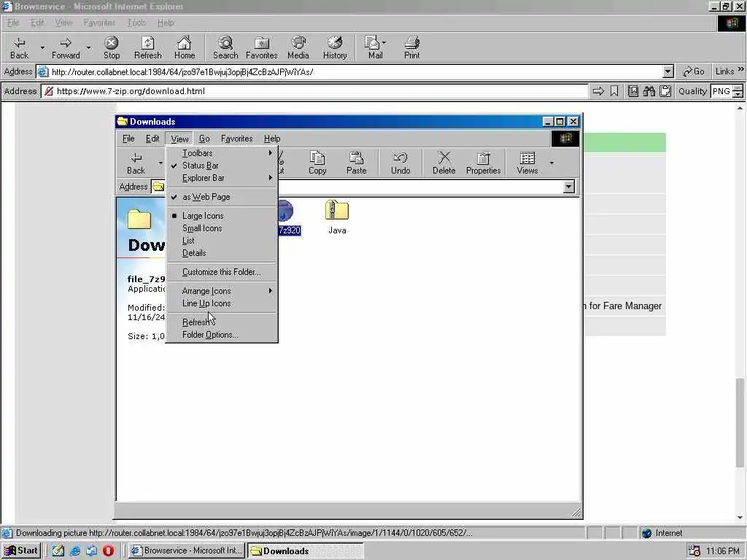Select Small Icons view mode
747x560 pixels.
pyautogui.click(x=222, y=228)
